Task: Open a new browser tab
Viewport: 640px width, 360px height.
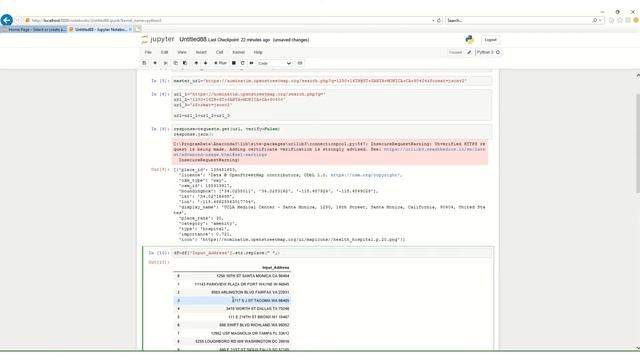Action: point(138,29)
